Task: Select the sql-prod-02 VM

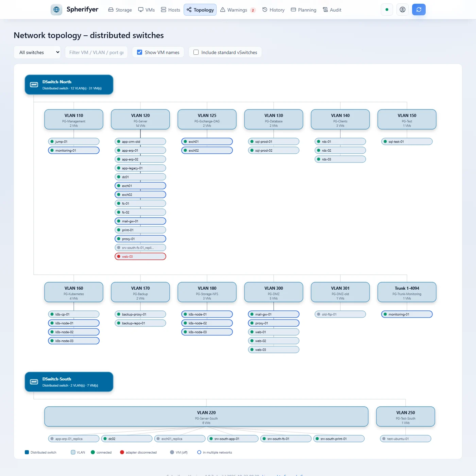Action: [x=274, y=150]
